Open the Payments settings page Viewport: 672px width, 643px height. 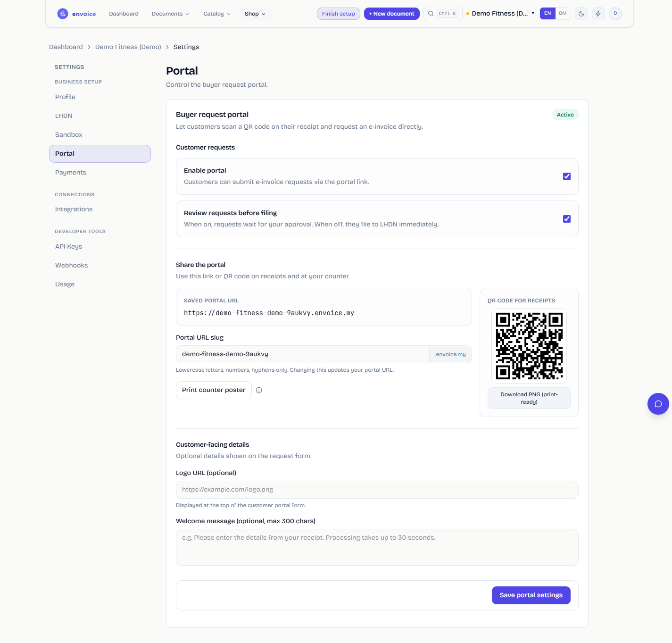click(100, 173)
